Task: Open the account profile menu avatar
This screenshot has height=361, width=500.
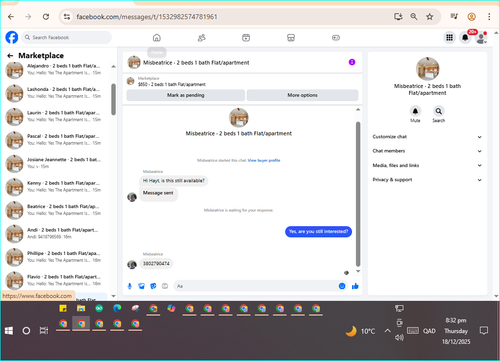Action: click(x=481, y=38)
